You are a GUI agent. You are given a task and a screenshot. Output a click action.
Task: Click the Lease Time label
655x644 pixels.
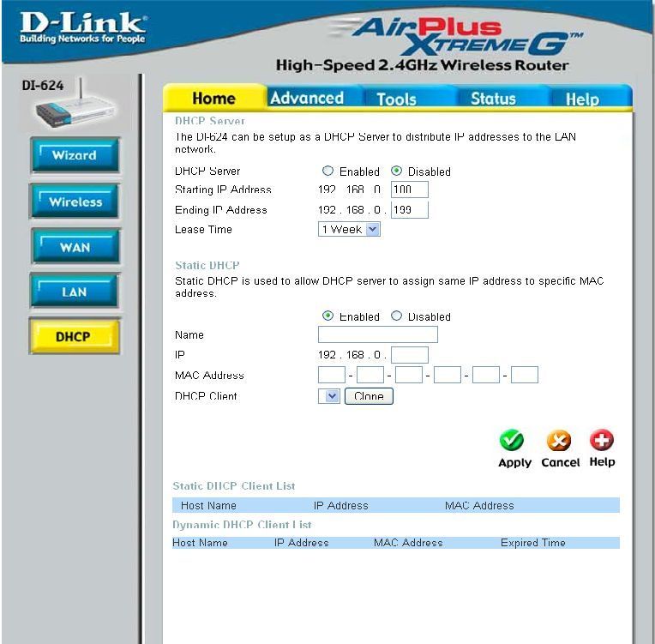[x=203, y=230]
